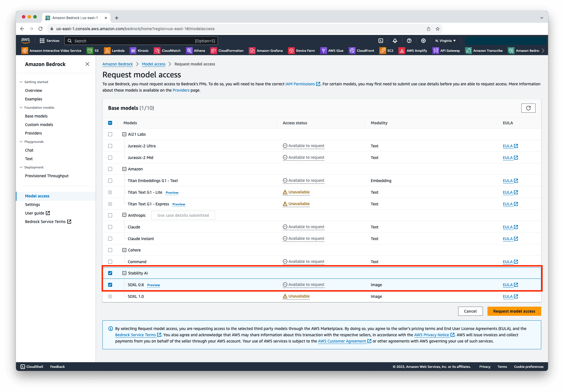Reload the browser page

(x=40, y=29)
